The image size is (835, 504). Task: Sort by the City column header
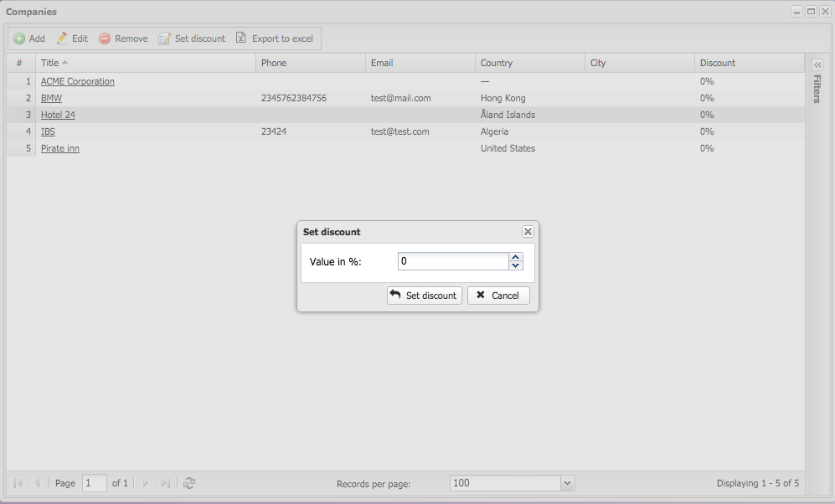pos(640,63)
